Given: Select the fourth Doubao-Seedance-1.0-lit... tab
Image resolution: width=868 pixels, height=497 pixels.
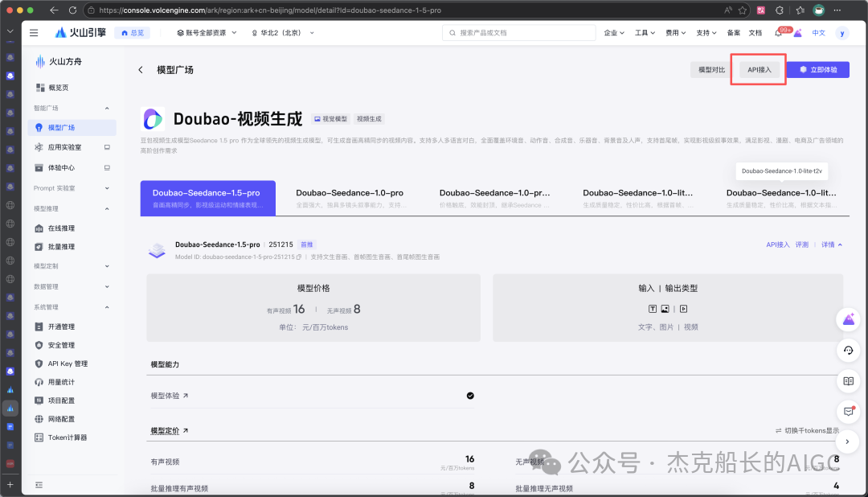Looking at the screenshot, I should point(637,198).
